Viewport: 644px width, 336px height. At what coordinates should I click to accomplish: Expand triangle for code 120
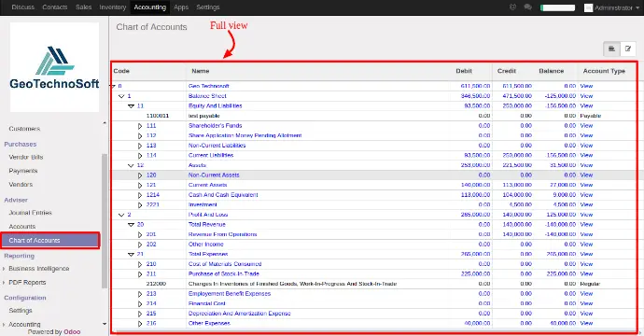pyautogui.click(x=140, y=175)
